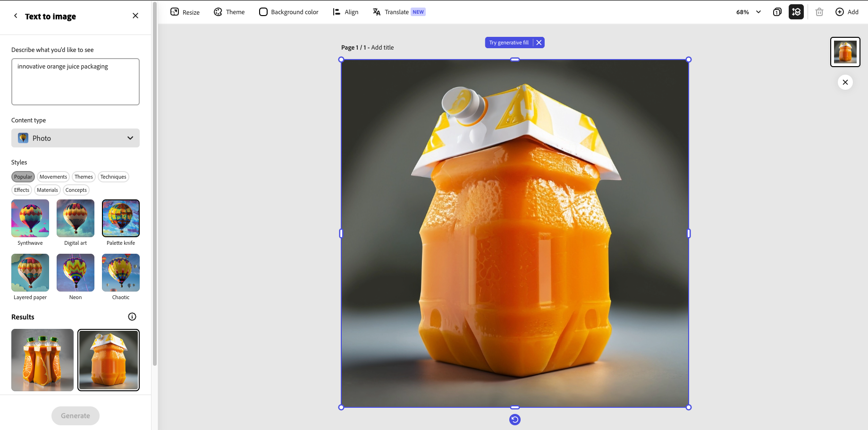The height and width of the screenshot is (430, 868).
Task: Select the Popular styles filter
Action: coord(23,177)
